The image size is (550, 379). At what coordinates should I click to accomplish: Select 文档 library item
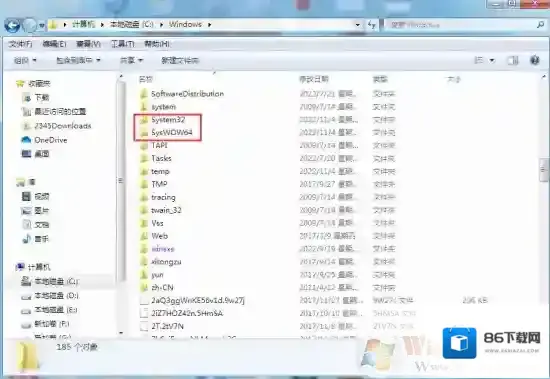(42, 225)
